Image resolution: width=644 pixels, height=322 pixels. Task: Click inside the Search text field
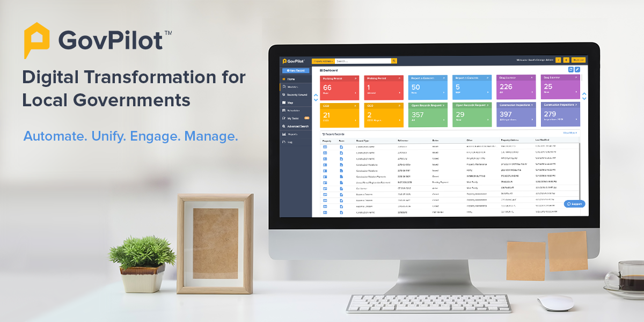point(362,61)
